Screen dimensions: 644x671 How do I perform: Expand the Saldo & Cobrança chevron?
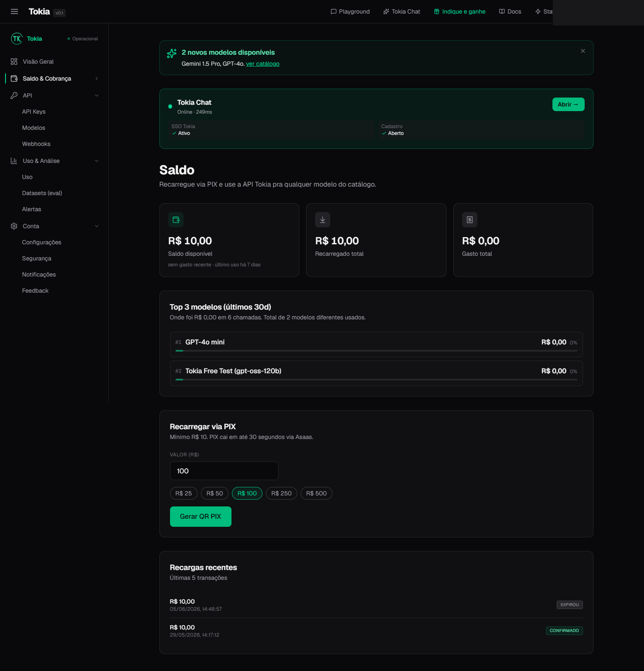coord(97,78)
